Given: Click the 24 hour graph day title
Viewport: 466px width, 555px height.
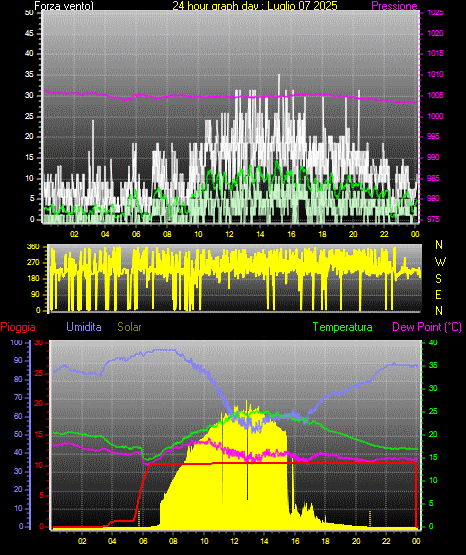Looking at the screenshot, I should click(255, 6).
